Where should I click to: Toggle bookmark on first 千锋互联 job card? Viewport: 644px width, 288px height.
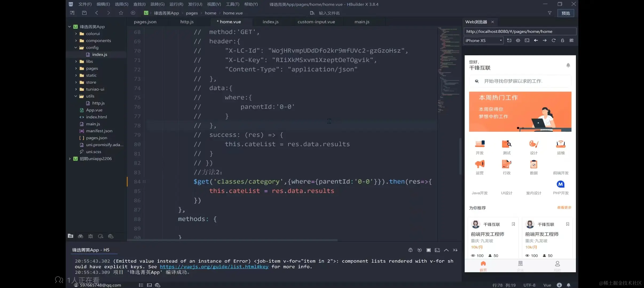(513, 224)
